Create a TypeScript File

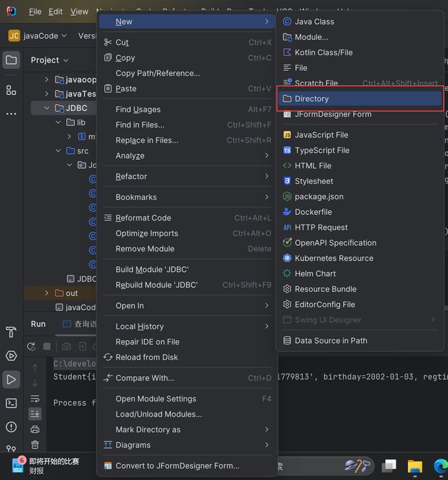click(x=360, y=150)
